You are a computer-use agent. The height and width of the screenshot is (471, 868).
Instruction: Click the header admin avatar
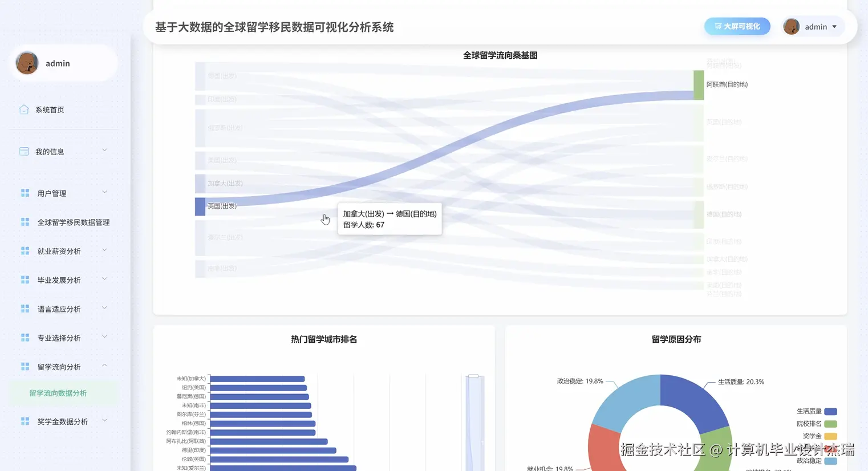791,26
